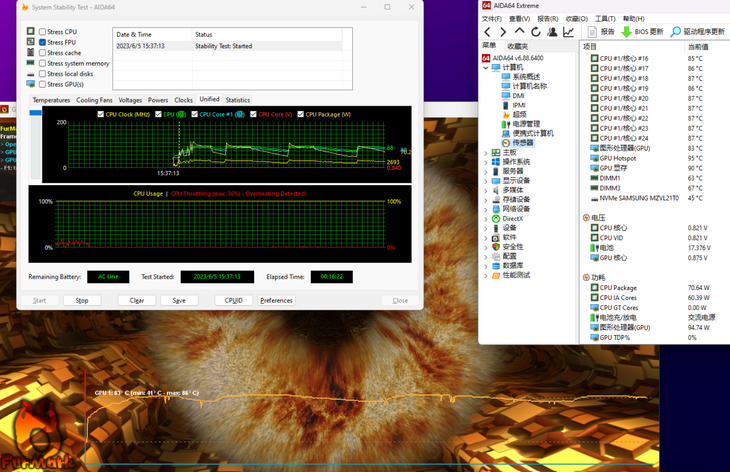Click the 驱动程序更新 magnifier button

point(697,32)
